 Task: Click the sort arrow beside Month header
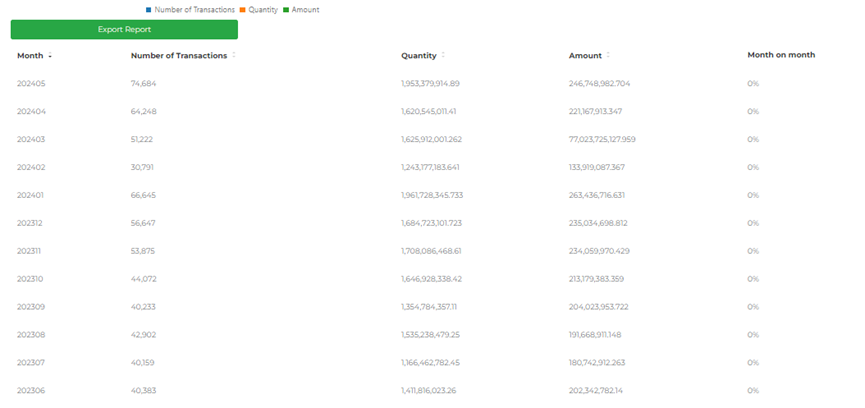[50, 56]
